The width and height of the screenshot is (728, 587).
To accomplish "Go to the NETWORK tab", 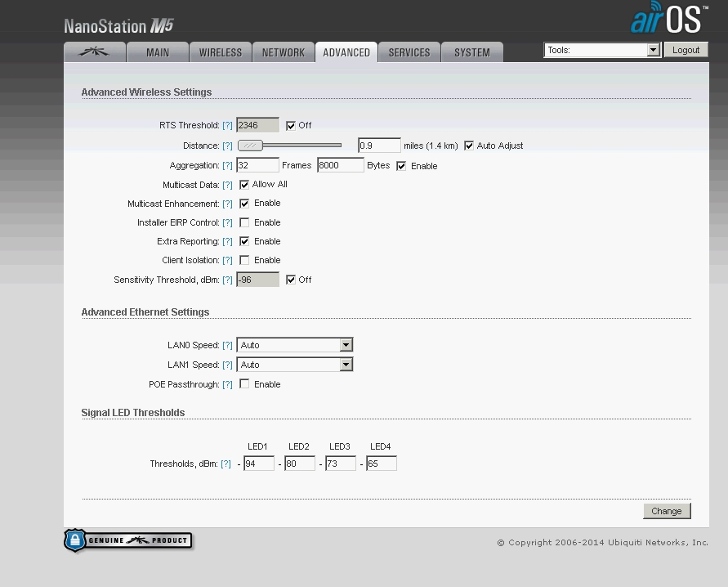I will pyautogui.click(x=284, y=52).
